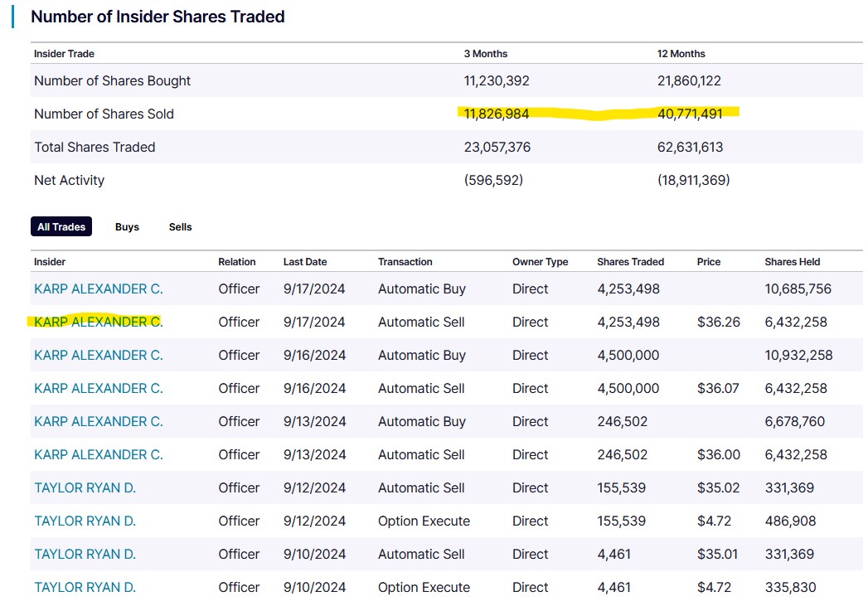Click the Transaction column header
The image size is (868, 611).
click(x=405, y=262)
